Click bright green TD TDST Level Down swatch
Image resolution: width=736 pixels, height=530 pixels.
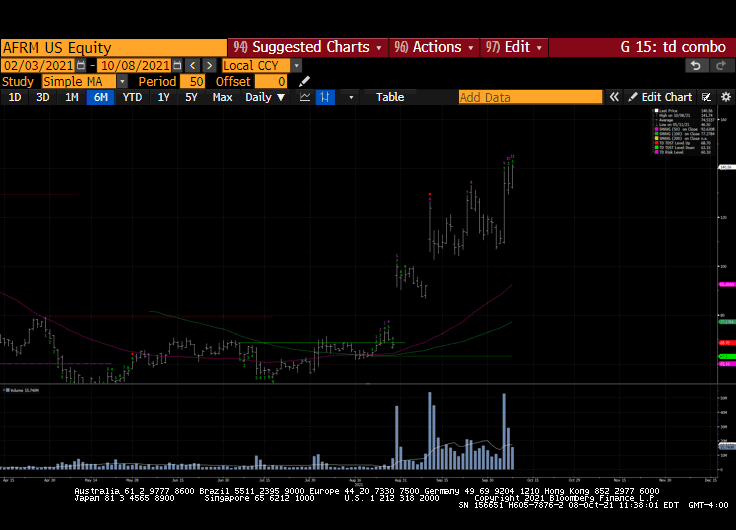657,147
